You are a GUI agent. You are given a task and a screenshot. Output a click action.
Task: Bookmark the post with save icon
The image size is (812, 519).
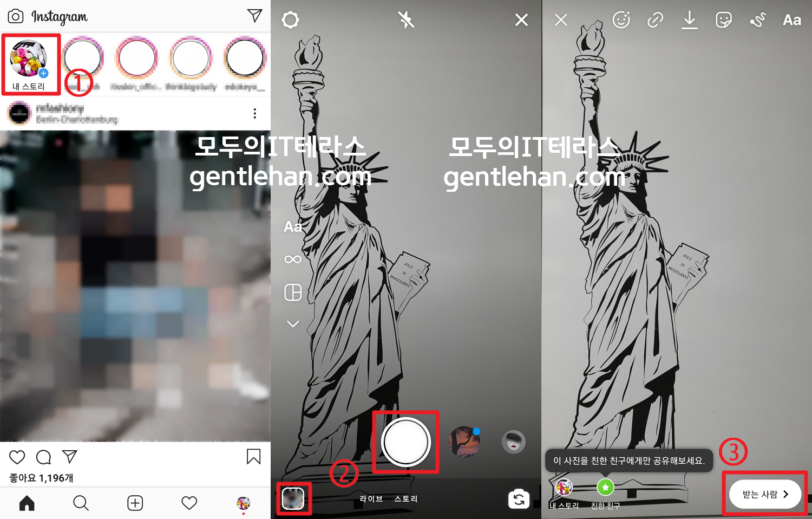click(253, 457)
